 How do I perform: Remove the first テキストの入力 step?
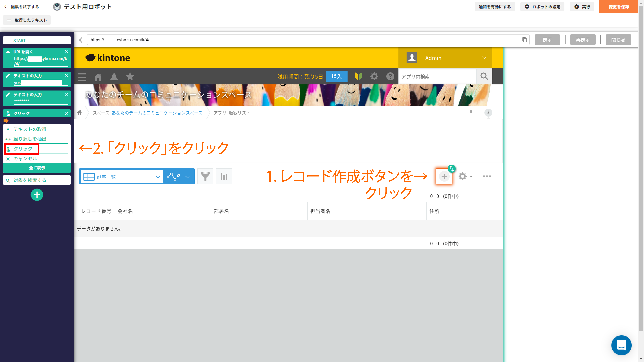[x=67, y=76]
